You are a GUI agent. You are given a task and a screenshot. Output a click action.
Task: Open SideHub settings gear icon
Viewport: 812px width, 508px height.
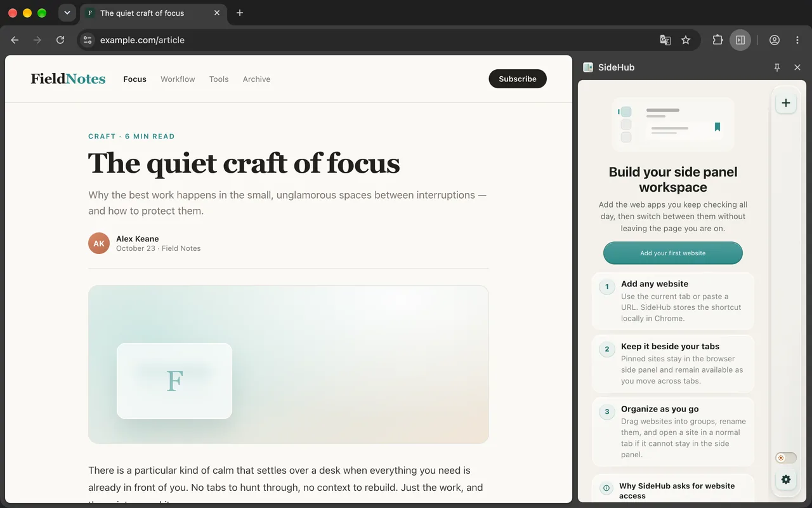pyautogui.click(x=786, y=479)
